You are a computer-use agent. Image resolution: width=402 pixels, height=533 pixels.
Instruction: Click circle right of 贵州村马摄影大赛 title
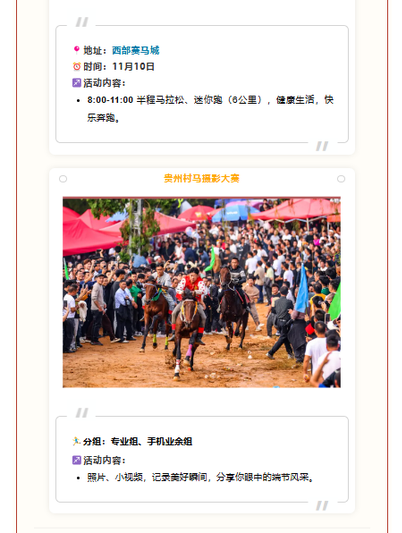point(341,179)
